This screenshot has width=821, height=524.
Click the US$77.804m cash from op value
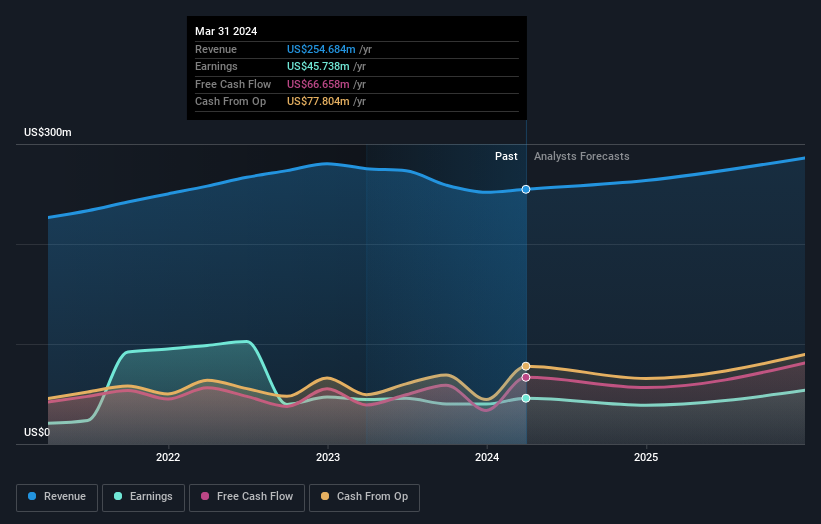coord(318,102)
